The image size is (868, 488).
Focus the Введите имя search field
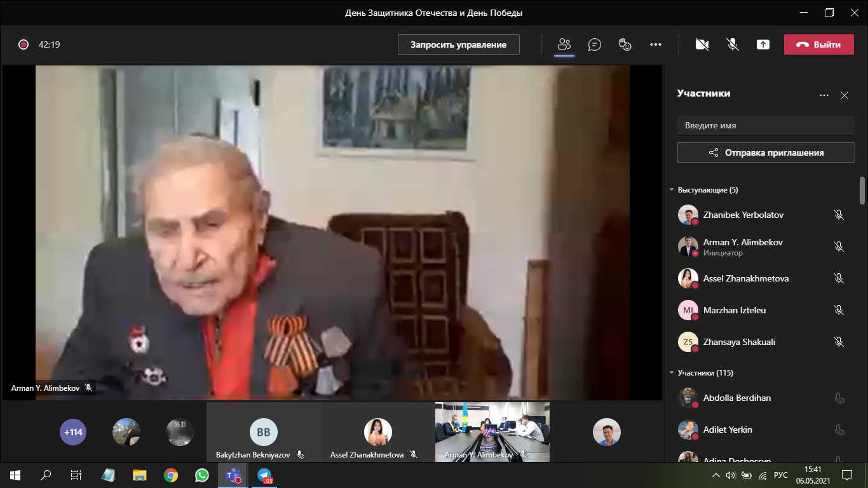pyautogui.click(x=766, y=125)
